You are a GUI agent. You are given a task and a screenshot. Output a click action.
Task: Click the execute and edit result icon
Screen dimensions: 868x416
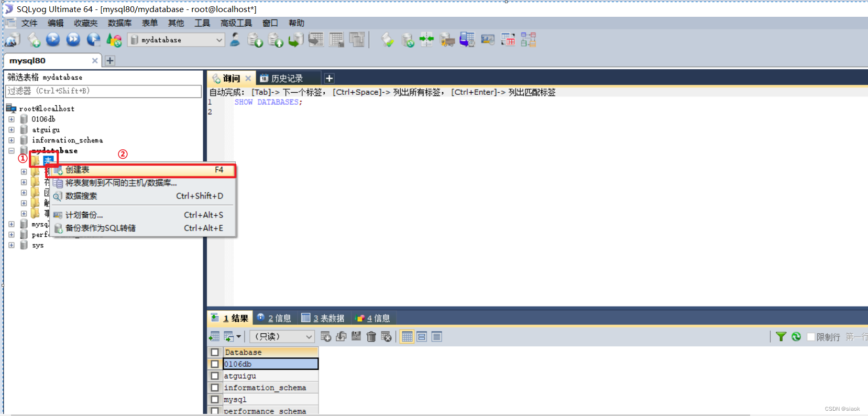point(94,40)
